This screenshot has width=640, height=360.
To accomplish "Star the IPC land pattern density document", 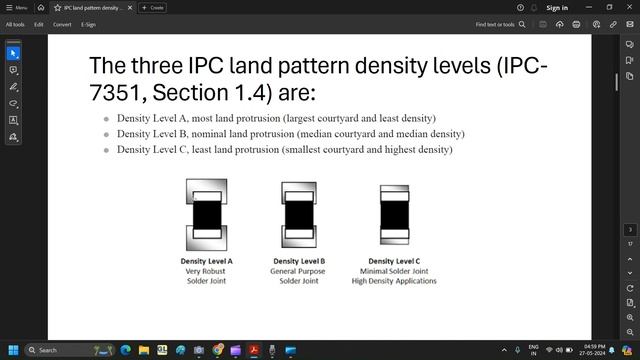I will pyautogui.click(x=58, y=8).
